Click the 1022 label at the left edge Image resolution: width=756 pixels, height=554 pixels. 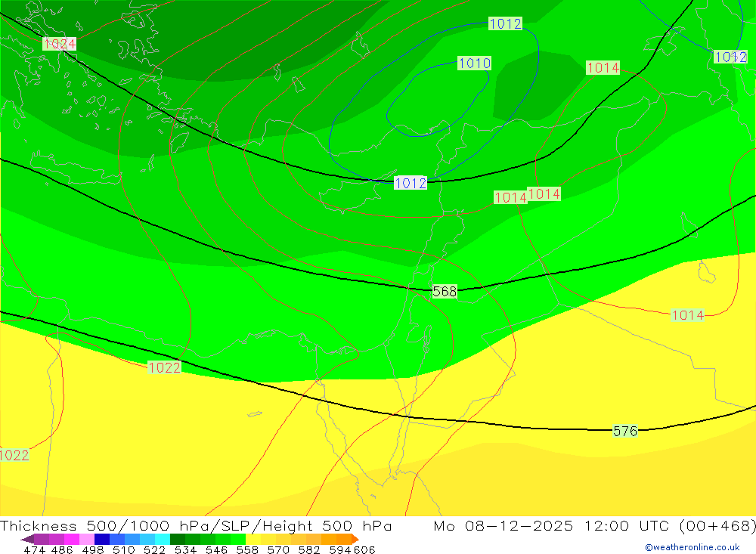(14, 455)
